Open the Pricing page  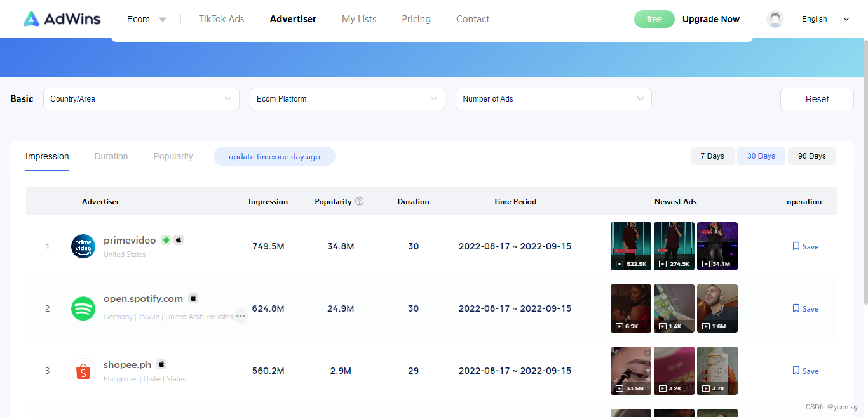click(416, 19)
